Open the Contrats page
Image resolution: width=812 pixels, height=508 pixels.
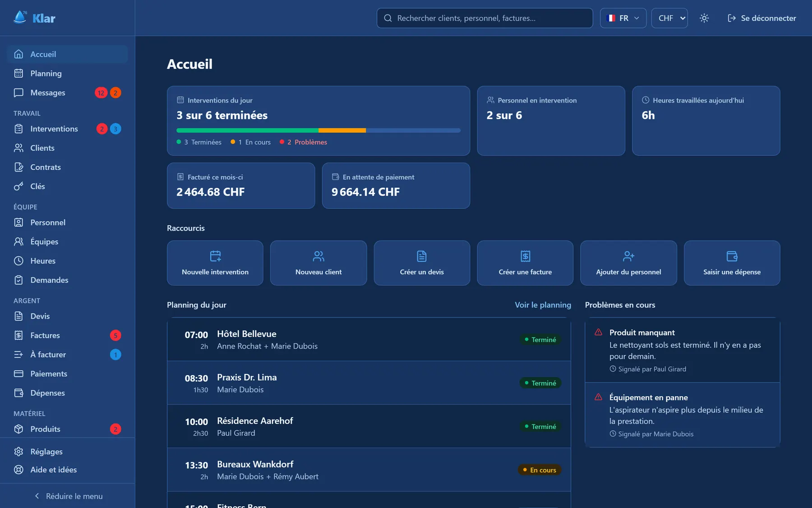click(x=67, y=167)
